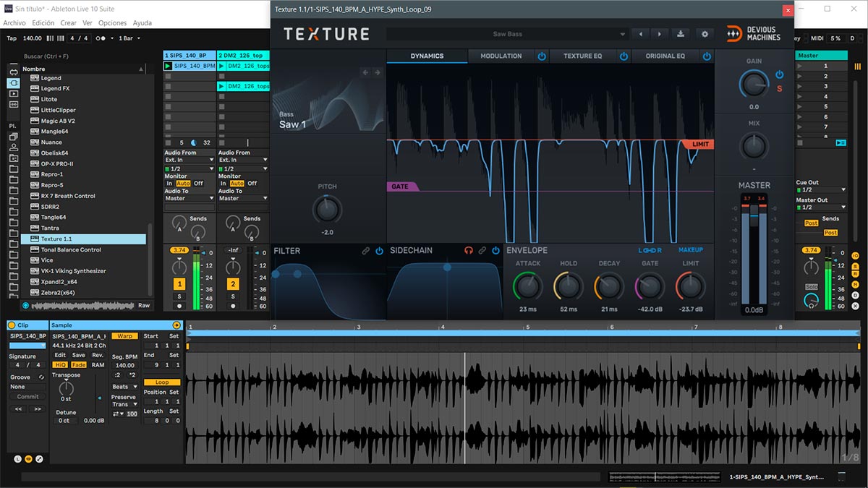Viewport: 868px width, 488px height.
Task: Open the Saw Bass preset dropdown
Action: (507, 34)
